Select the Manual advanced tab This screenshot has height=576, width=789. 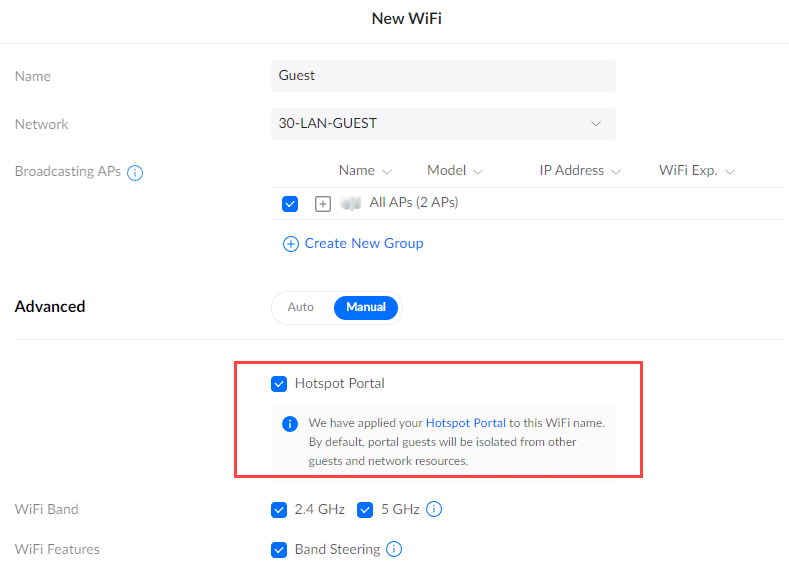pyautogui.click(x=366, y=307)
